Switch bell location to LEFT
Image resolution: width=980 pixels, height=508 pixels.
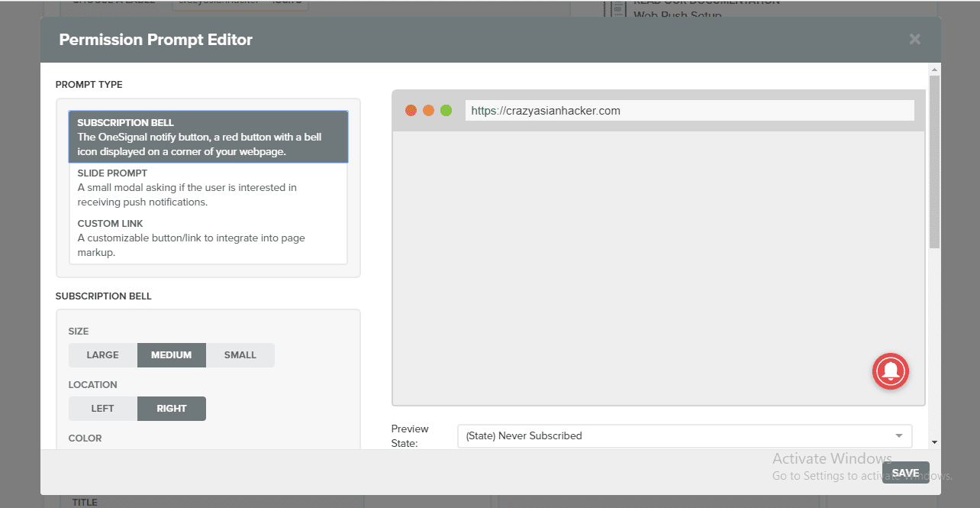pos(102,408)
